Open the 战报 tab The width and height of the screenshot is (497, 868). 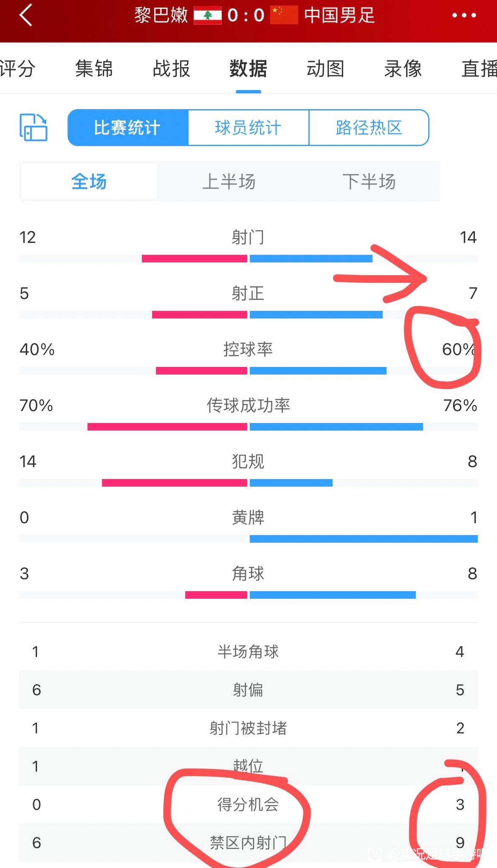click(171, 69)
